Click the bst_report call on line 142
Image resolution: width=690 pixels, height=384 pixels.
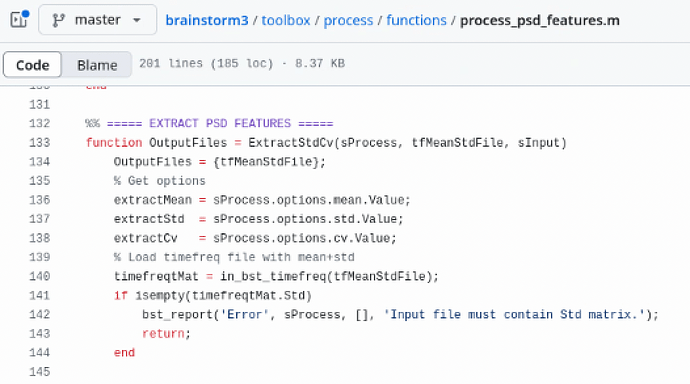[177, 315]
